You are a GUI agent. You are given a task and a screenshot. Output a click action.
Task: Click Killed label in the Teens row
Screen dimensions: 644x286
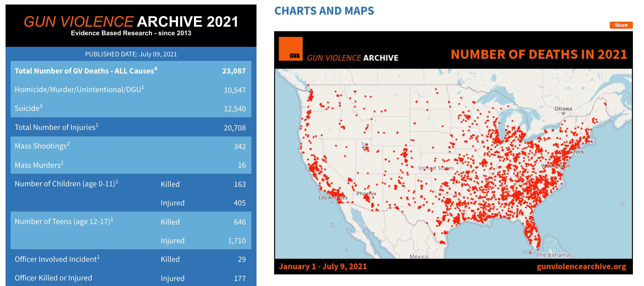pos(170,222)
